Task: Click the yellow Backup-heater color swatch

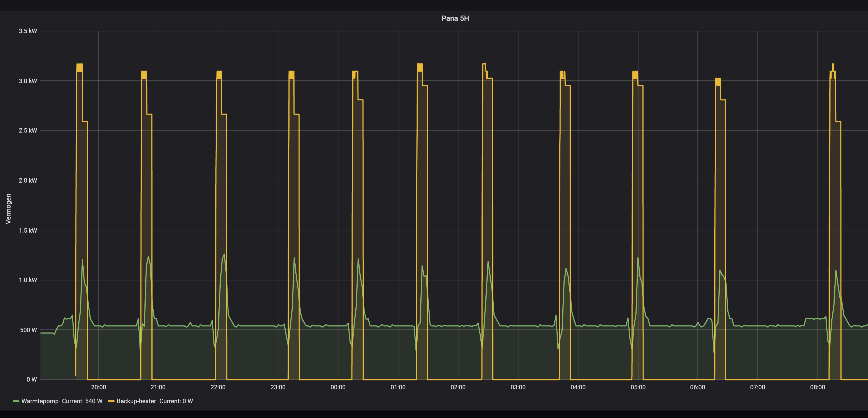Action: 111,401
